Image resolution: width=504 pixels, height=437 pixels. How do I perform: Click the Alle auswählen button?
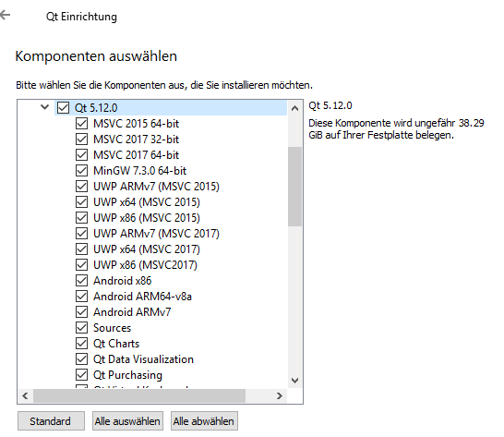click(x=127, y=421)
